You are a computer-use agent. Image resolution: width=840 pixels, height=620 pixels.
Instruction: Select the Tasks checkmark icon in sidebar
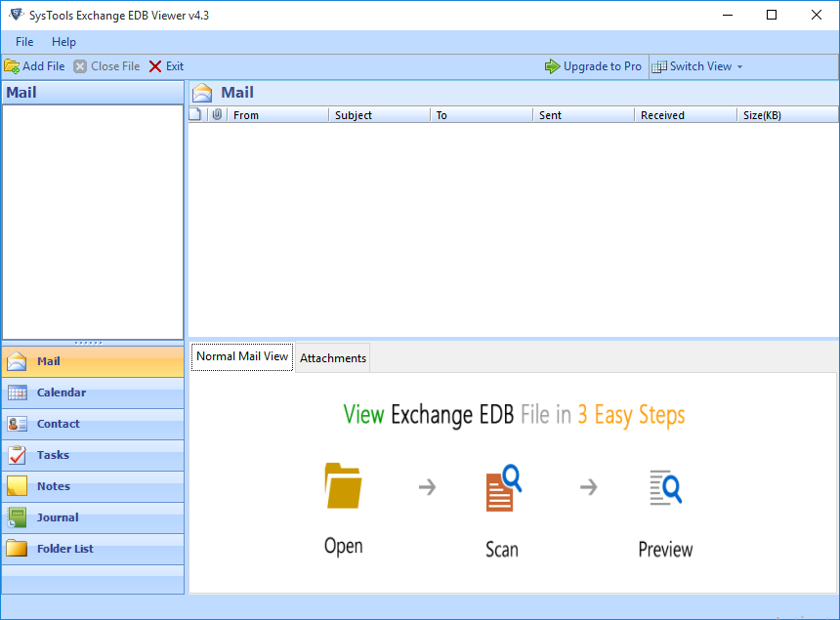point(18,455)
